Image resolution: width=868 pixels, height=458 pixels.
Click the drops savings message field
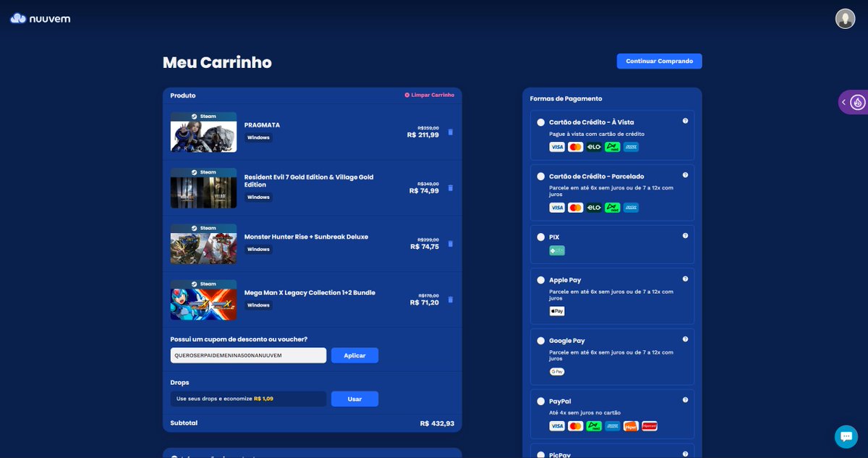coord(249,399)
